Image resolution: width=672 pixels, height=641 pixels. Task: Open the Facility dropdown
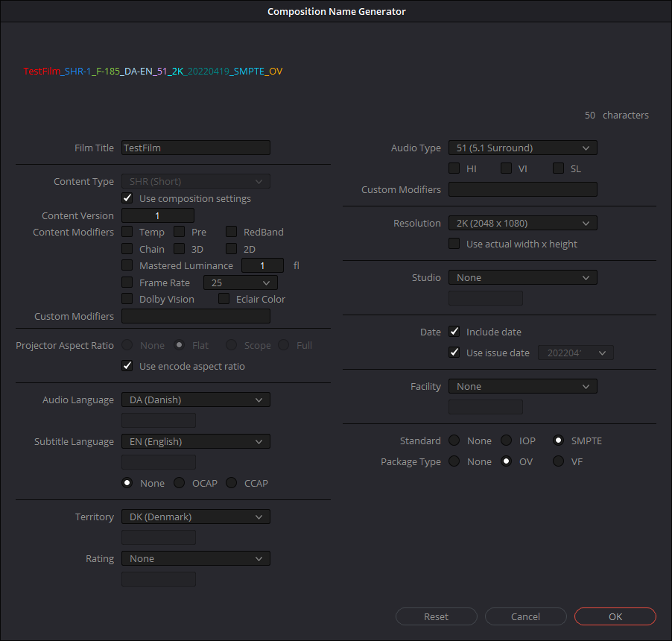pyautogui.click(x=522, y=386)
